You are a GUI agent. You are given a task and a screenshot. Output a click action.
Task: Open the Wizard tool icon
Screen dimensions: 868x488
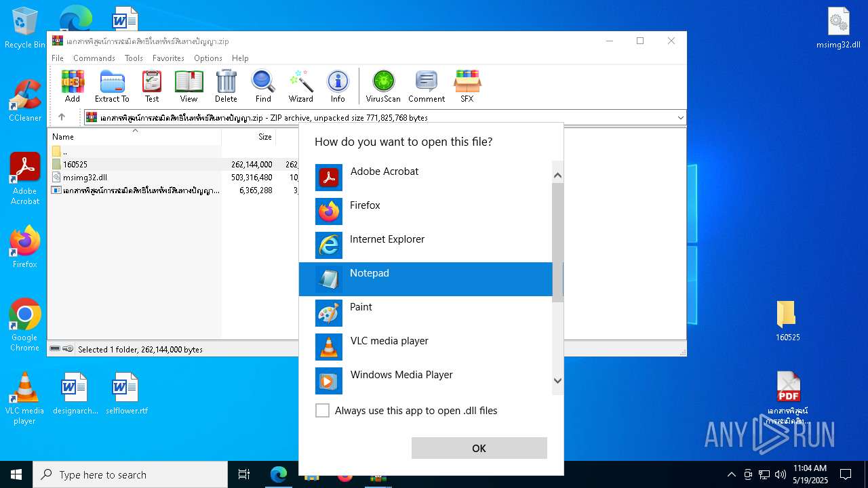(x=300, y=86)
